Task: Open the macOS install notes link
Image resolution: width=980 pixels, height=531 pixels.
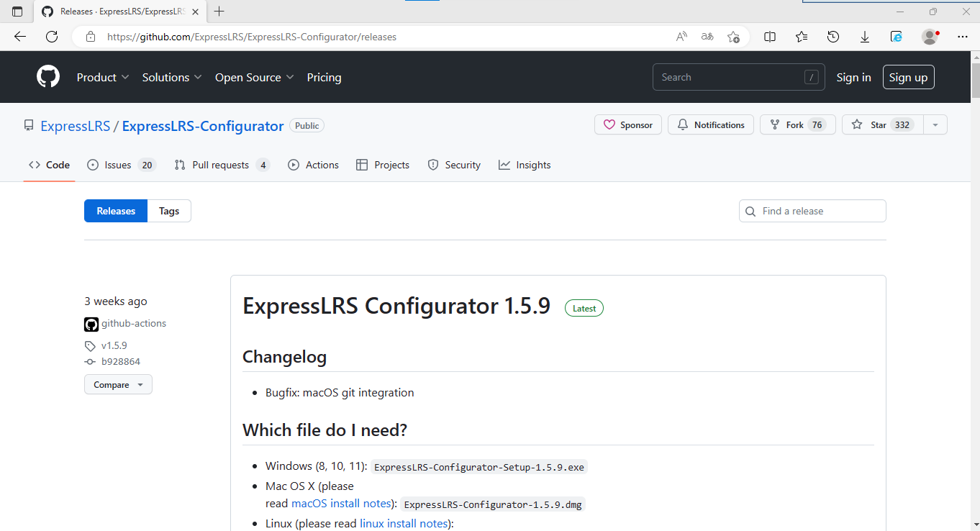Action: pos(340,504)
